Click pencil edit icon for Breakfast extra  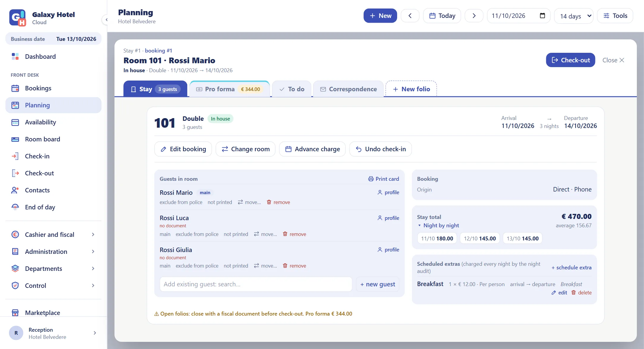[554, 293]
